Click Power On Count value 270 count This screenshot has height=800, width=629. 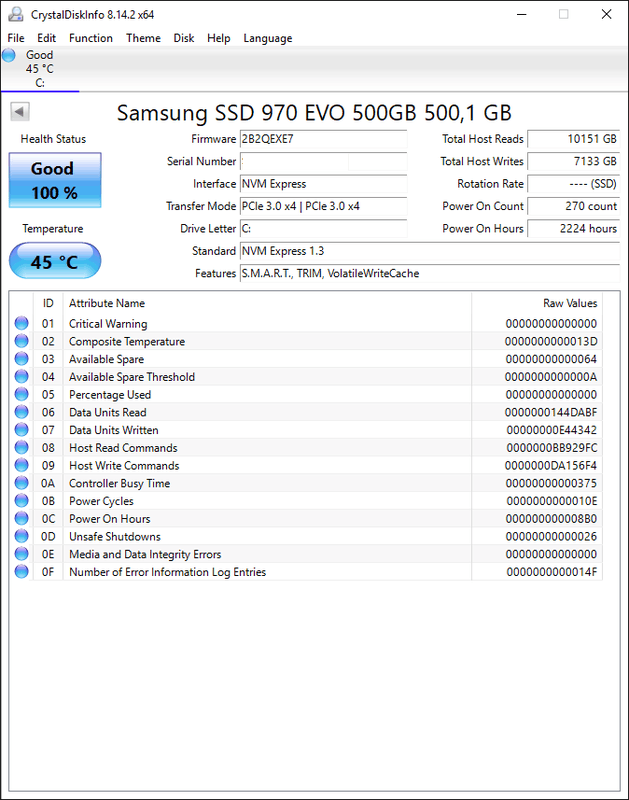(573, 206)
